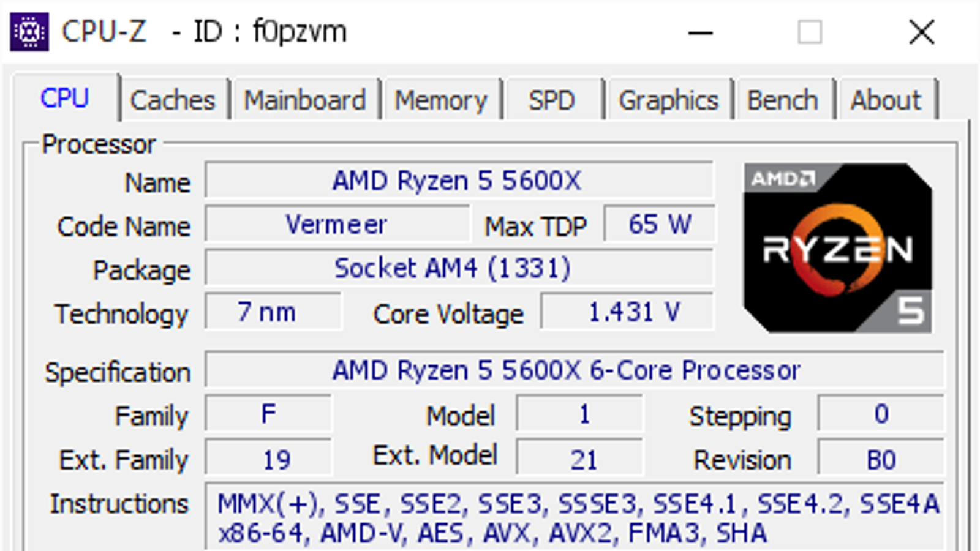Switch to the Caches tab
The height and width of the screenshot is (551, 980).
[x=173, y=100]
